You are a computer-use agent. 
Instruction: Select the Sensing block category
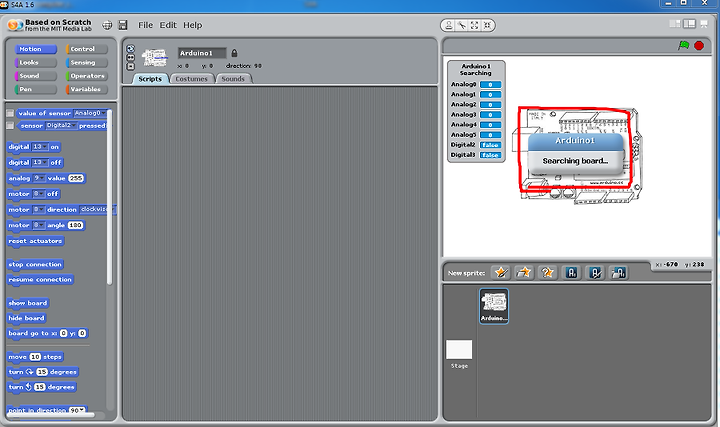(87, 62)
